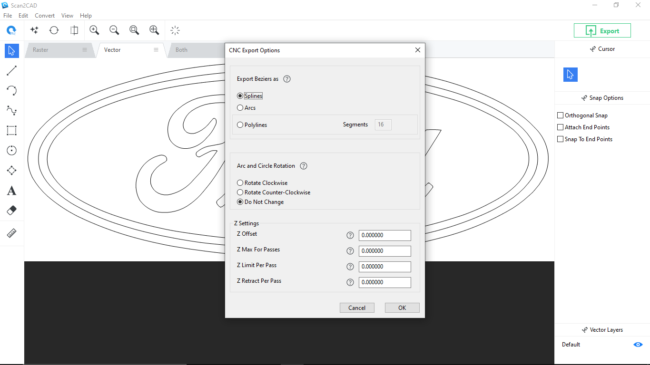Open help icon for Z Retract Per Pass
650x365 pixels.
point(350,282)
